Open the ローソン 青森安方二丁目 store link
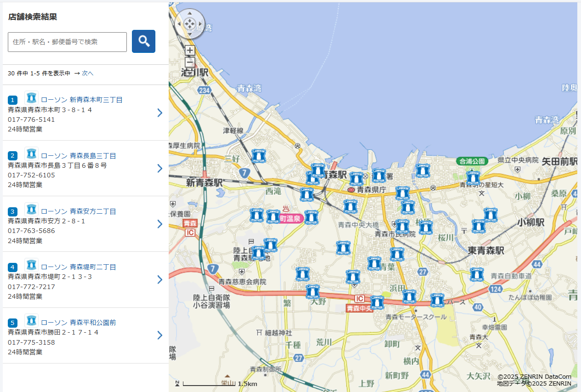The height and width of the screenshot is (392, 581). pos(79,211)
